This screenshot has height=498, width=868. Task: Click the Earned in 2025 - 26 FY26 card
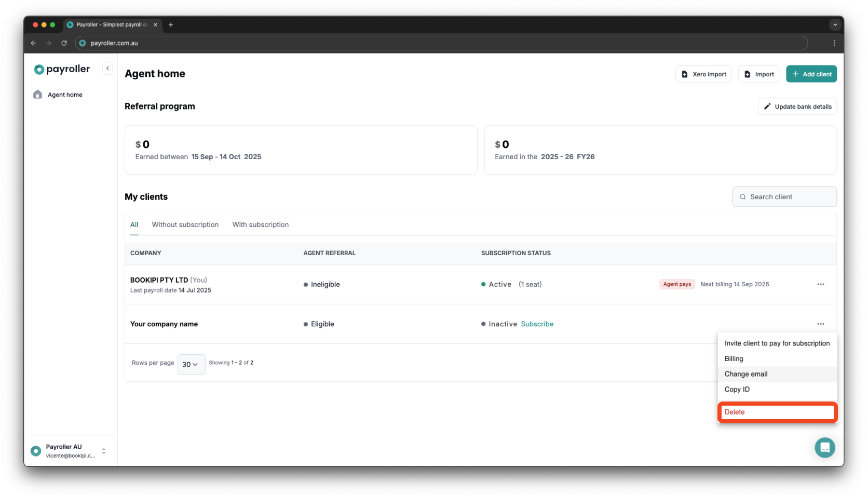click(660, 150)
